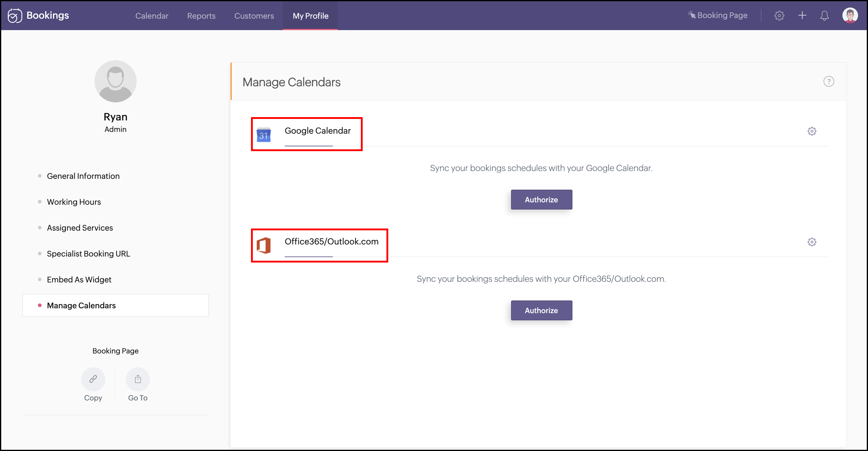Click the Go To booking page icon

(x=138, y=379)
